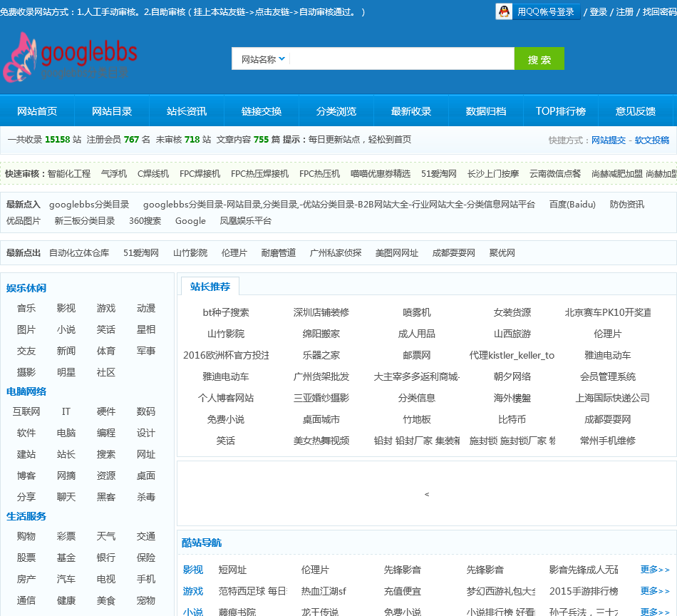The width and height of the screenshot is (677, 616).
Task: Open the 更多>> link in 影视 row
Action: point(655,570)
